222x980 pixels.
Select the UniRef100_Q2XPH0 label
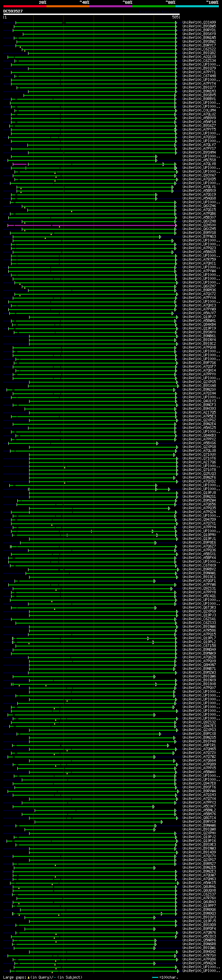pos(199,833)
